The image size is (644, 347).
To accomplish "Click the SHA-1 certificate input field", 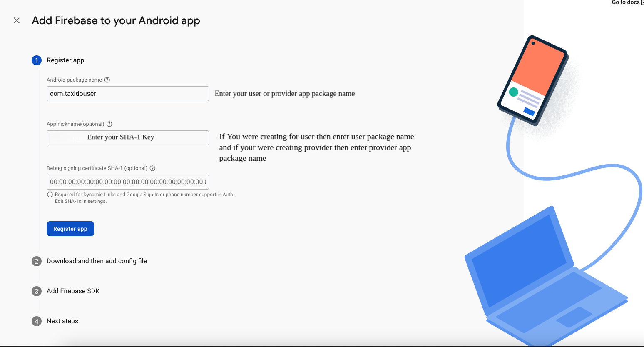I will 127,182.
